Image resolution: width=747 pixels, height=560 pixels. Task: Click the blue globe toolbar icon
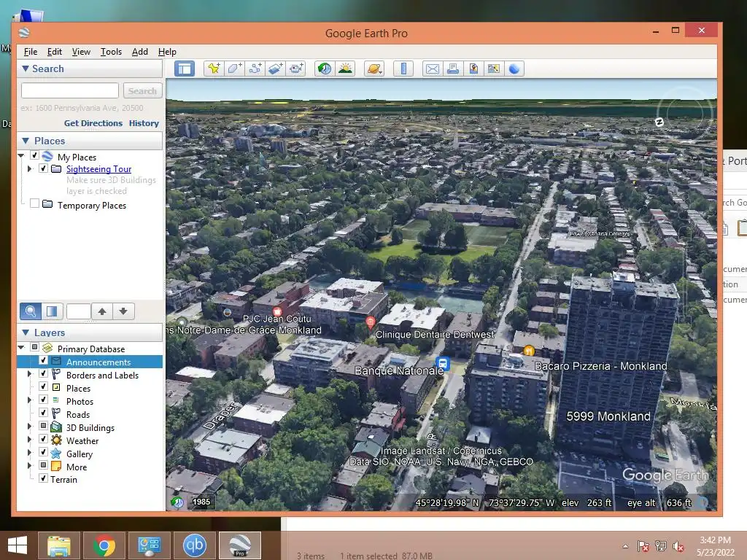click(514, 69)
